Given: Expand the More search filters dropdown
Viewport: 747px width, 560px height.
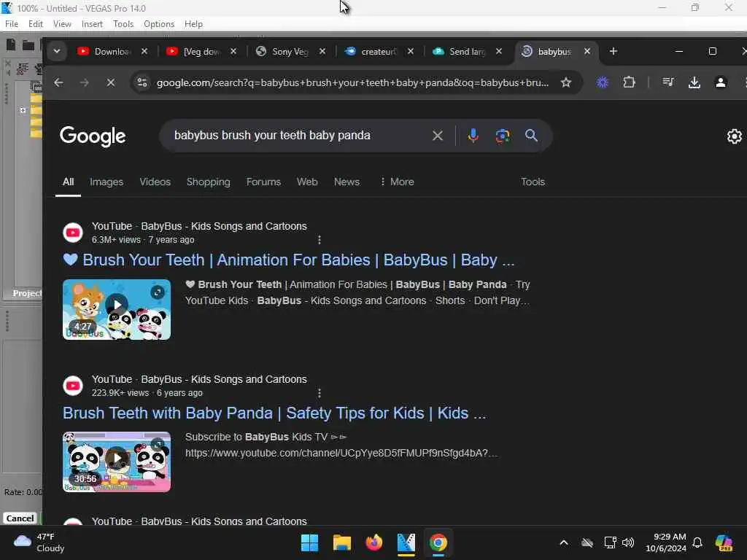Looking at the screenshot, I should tap(397, 182).
